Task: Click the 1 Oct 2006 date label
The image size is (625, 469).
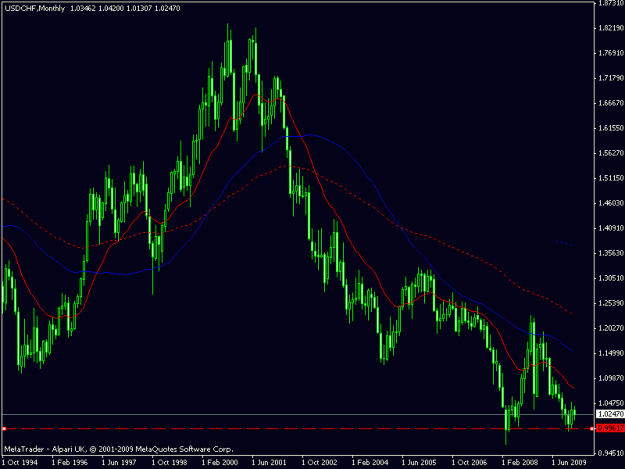Action: (x=469, y=463)
